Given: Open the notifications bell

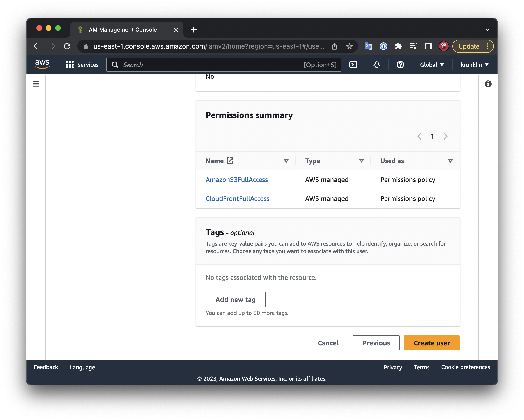Looking at the screenshot, I should coord(376,65).
